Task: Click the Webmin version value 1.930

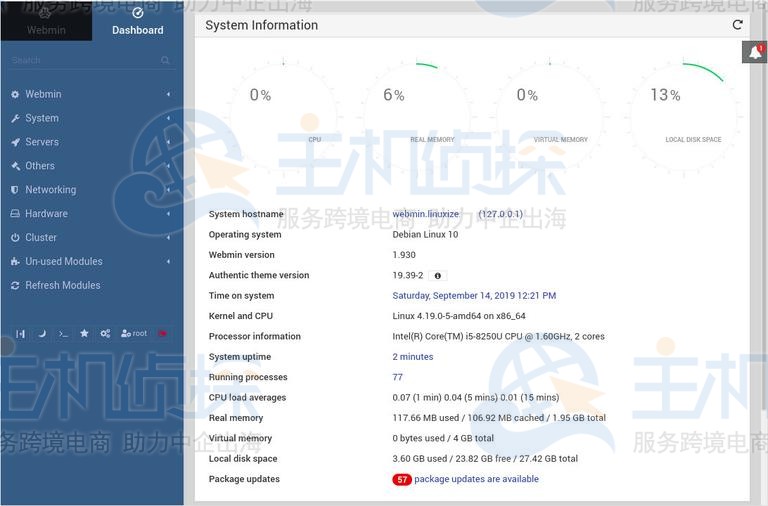Action: pos(404,255)
